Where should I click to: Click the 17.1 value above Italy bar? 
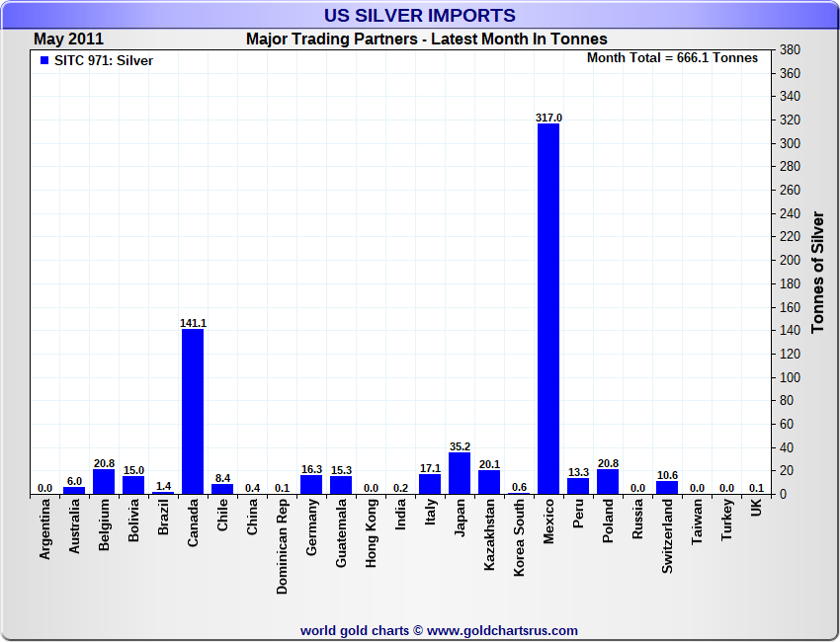[x=430, y=468]
